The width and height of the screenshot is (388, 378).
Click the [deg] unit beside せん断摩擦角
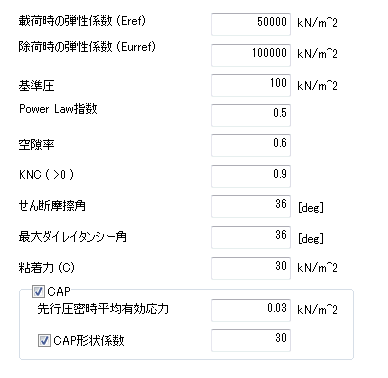pyautogui.click(x=311, y=207)
